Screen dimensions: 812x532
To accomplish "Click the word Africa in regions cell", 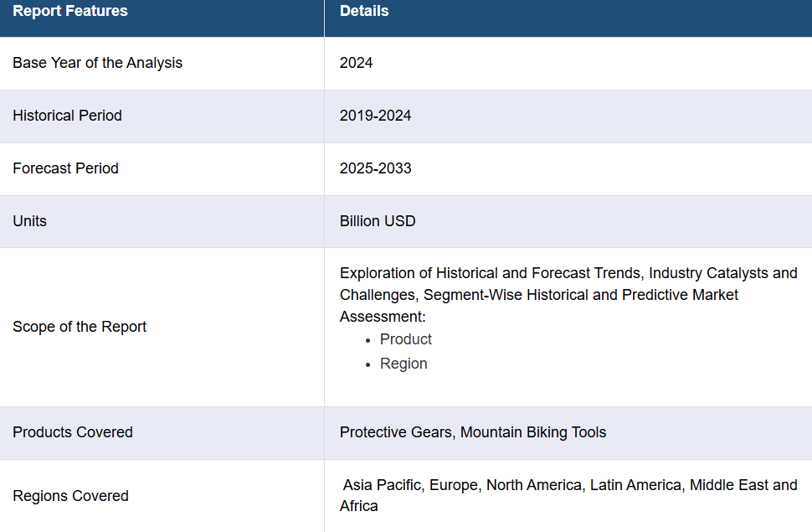I will tap(358, 506).
